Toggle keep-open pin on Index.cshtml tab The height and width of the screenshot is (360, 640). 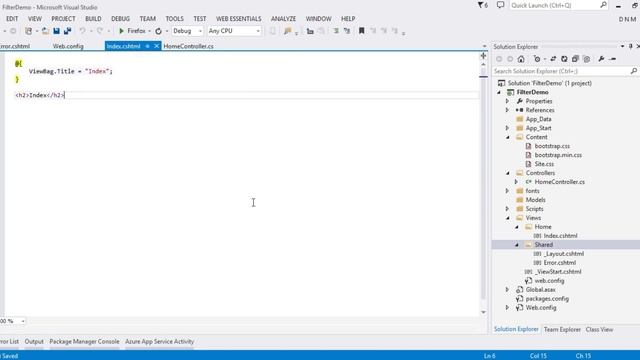147,46
